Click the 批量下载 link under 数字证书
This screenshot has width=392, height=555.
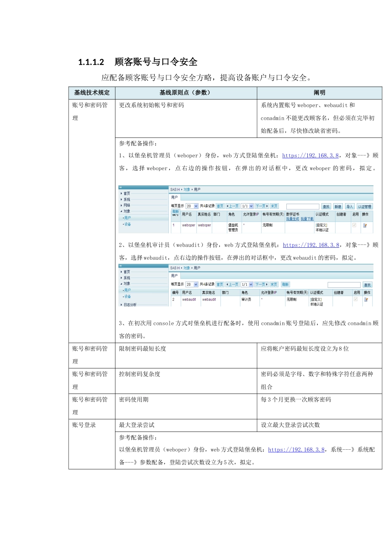click(x=307, y=219)
